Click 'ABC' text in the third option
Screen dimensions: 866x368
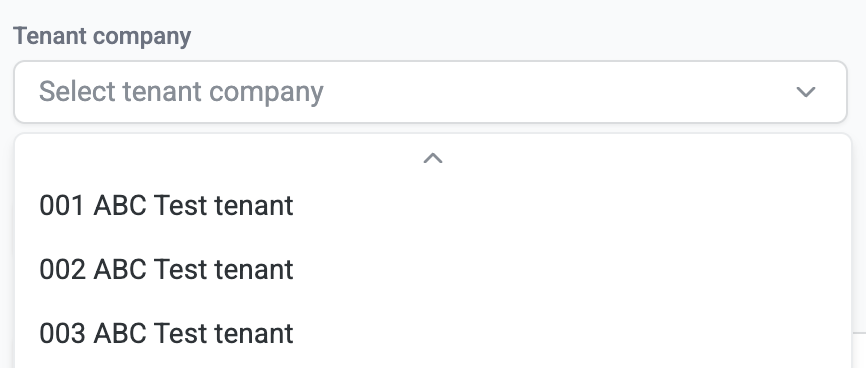click(120, 334)
